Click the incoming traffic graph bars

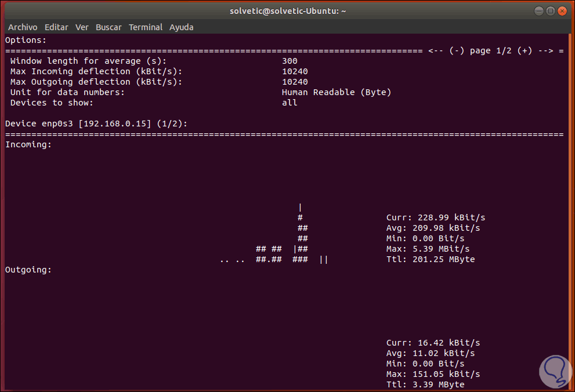coord(274,234)
